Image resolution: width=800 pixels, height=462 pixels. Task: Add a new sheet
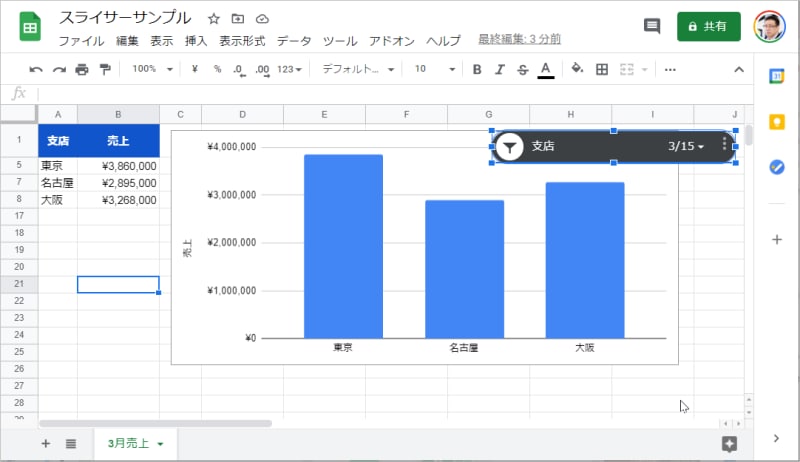coord(45,444)
